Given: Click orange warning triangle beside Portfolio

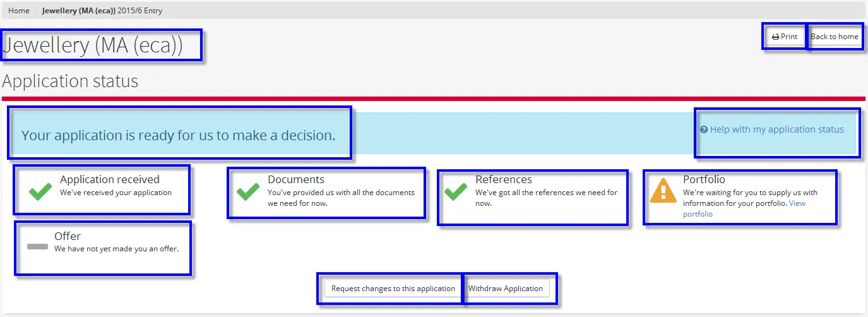Looking at the screenshot, I should point(663,190).
